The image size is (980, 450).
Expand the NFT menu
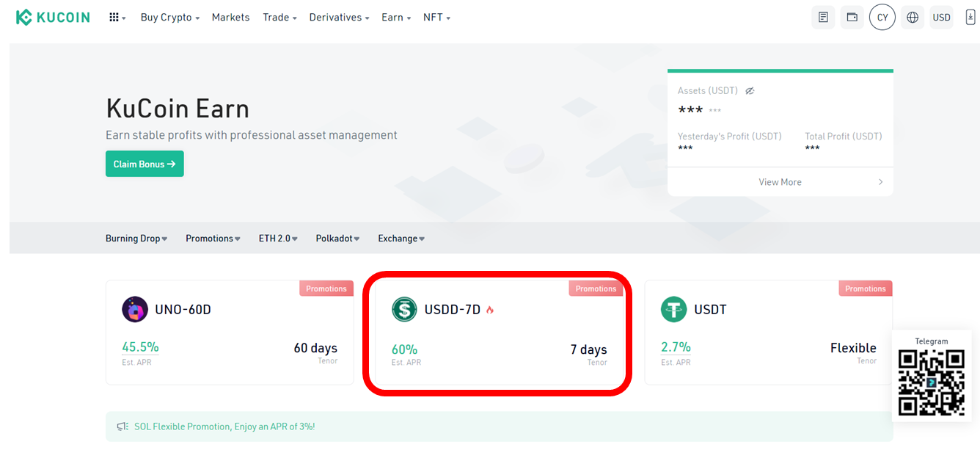(436, 17)
